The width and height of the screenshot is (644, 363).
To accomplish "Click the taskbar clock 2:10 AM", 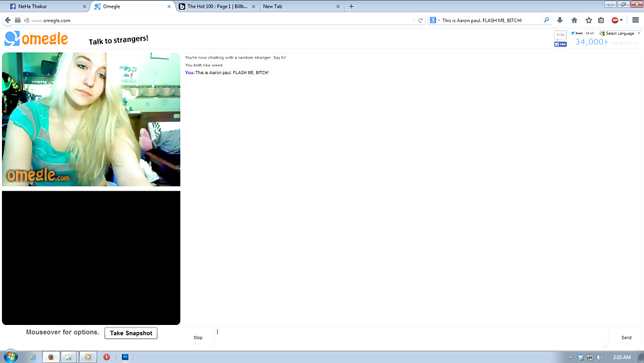I will (x=622, y=357).
